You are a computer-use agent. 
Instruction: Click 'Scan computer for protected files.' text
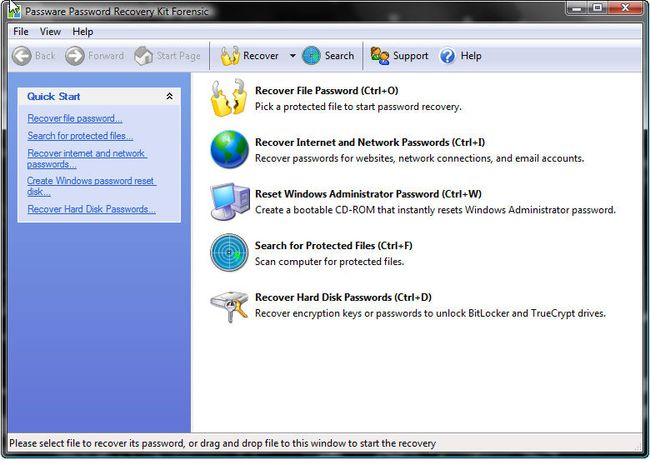tap(330, 262)
